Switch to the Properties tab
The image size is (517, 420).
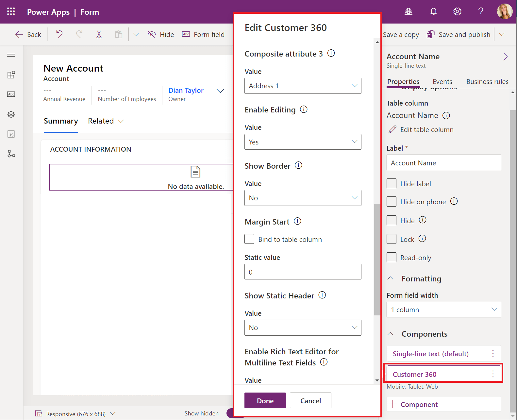click(403, 81)
